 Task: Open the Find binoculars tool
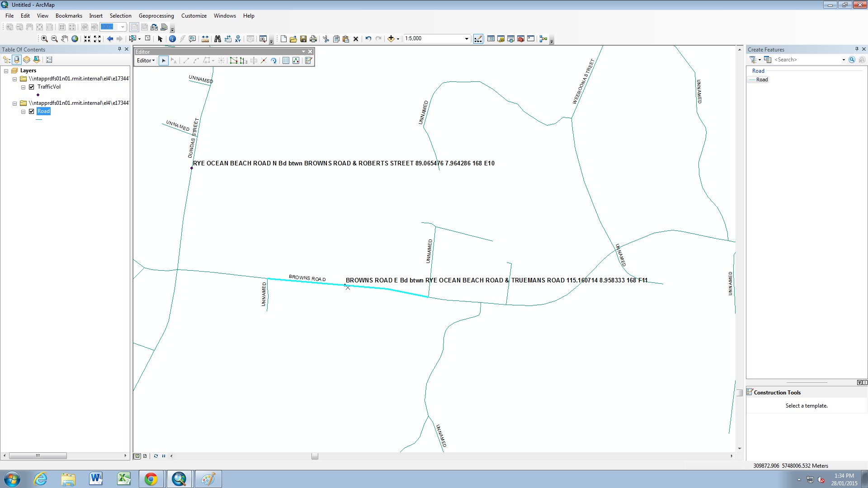click(x=217, y=39)
